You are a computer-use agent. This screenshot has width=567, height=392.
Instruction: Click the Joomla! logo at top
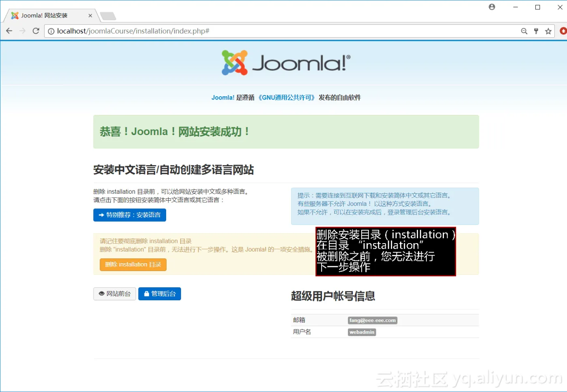point(286,63)
